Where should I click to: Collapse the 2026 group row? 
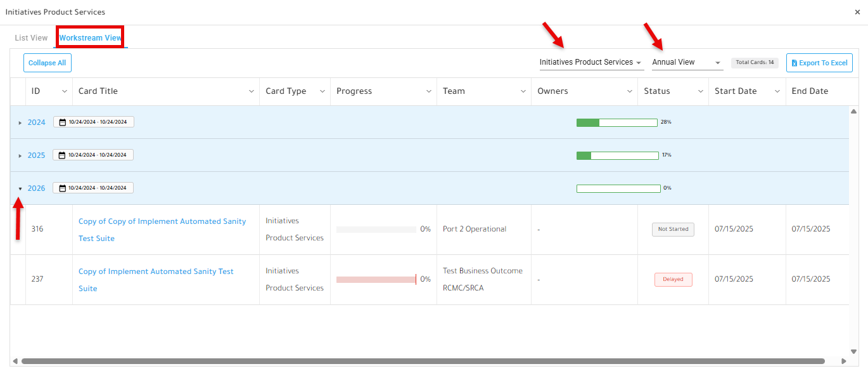(x=20, y=188)
